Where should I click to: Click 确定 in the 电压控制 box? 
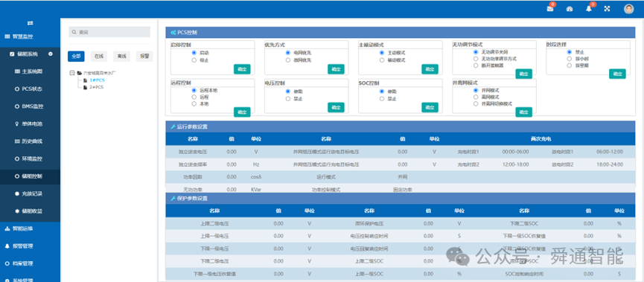(x=336, y=107)
